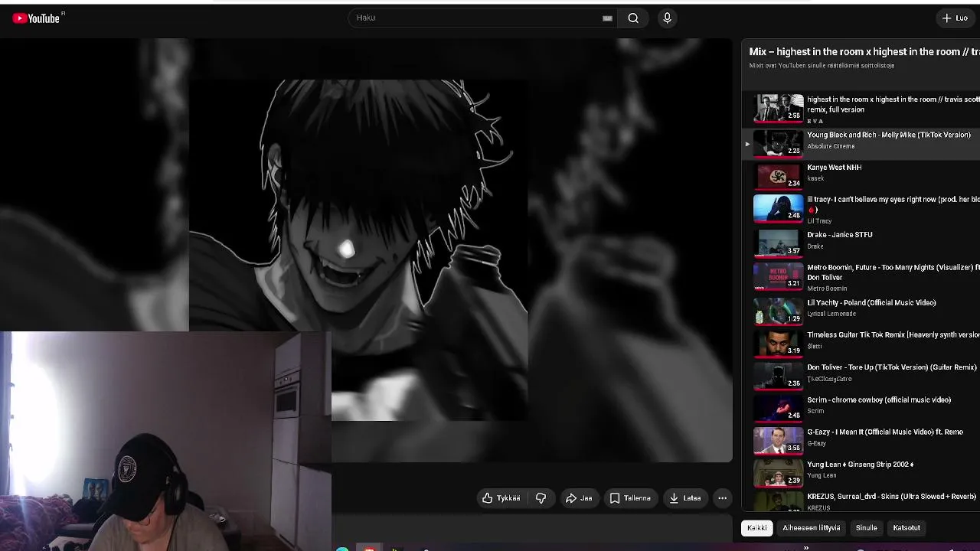The height and width of the screenshot is (551, 980).
Task: Click title 'Lil Yachty - Poland (Official Music Video)'
Action: (871, 303)
